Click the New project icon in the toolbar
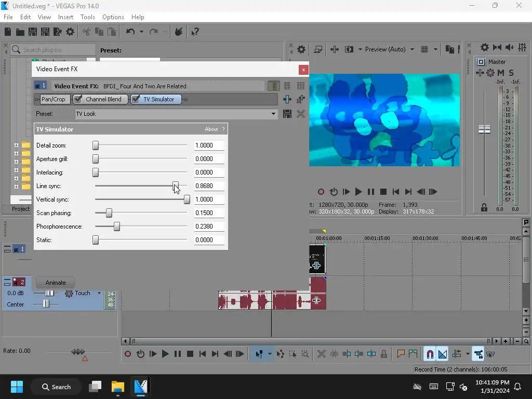The width and height of the screenshot is (532, 399). pos(8,32)
